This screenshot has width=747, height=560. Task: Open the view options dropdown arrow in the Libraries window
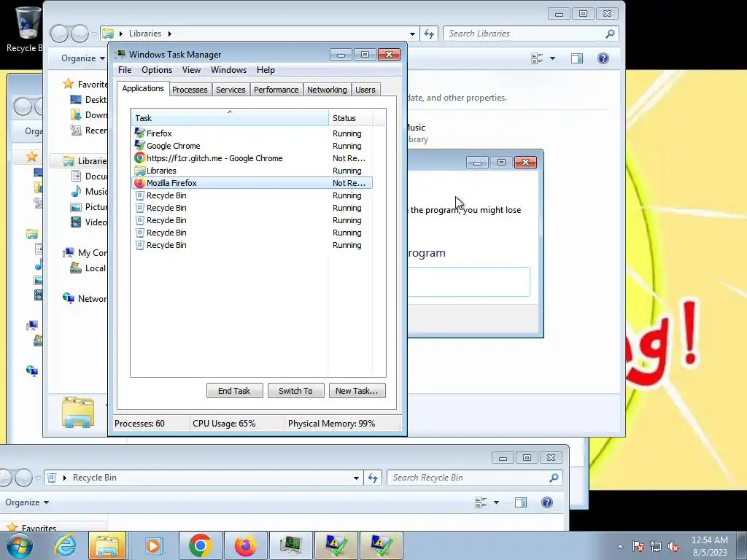click(x=553, y=58)
